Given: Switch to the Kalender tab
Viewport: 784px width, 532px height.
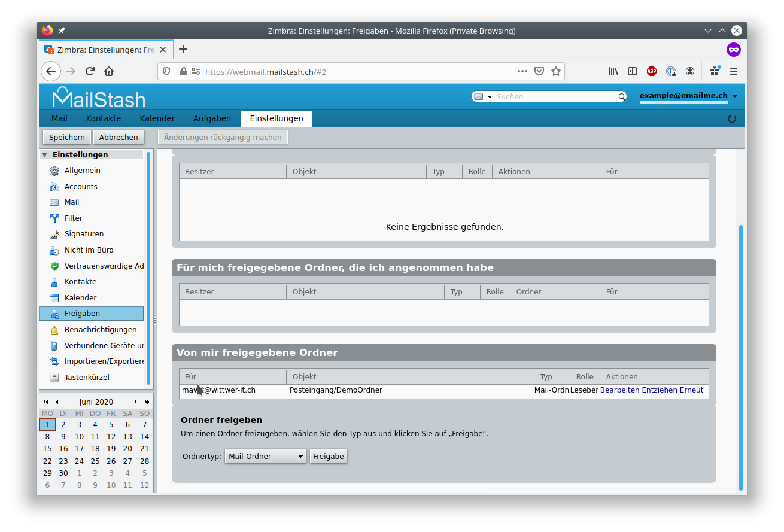Looking at the screenshot, I should tap(157, 118).
